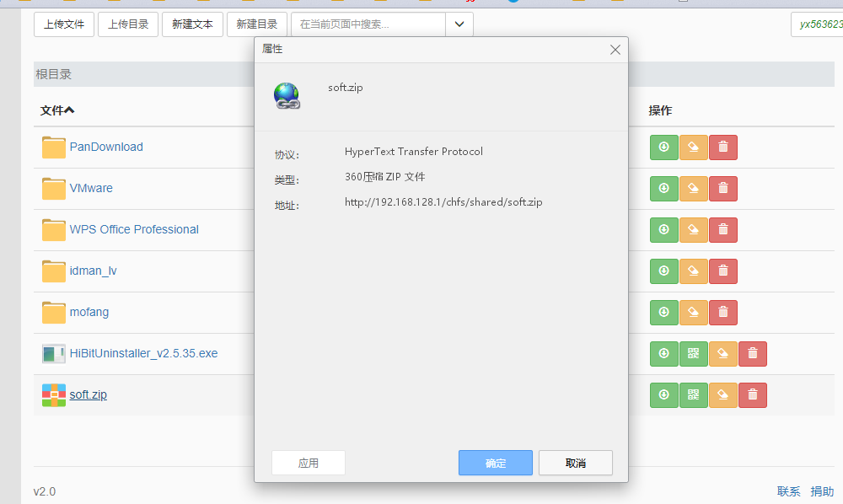This screenshot has width=843, height=504.
Task: Open the WPS Office Professional folder link
Action: (x=134, y=229)
